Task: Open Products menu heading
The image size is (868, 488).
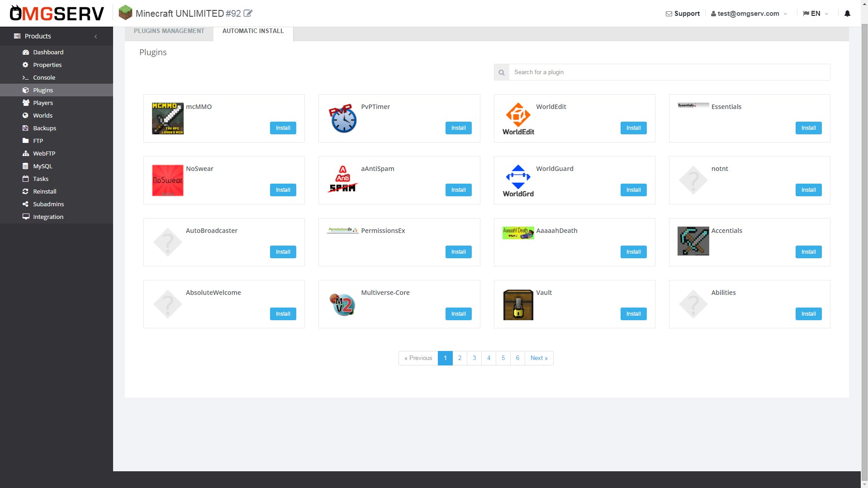Action: [57, 36]
